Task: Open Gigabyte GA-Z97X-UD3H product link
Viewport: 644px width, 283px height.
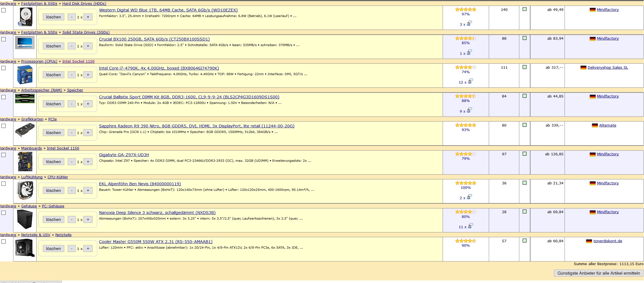Action: [124, 155]
